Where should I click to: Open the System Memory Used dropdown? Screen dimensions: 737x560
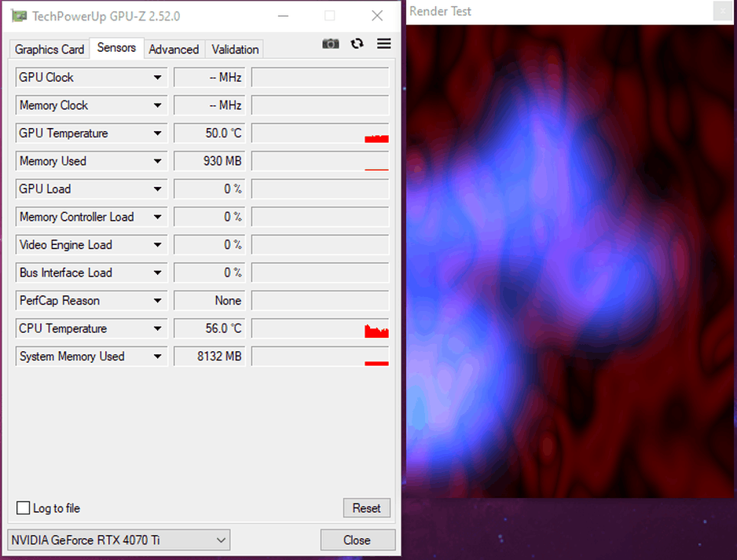click(x=157, y=357)
